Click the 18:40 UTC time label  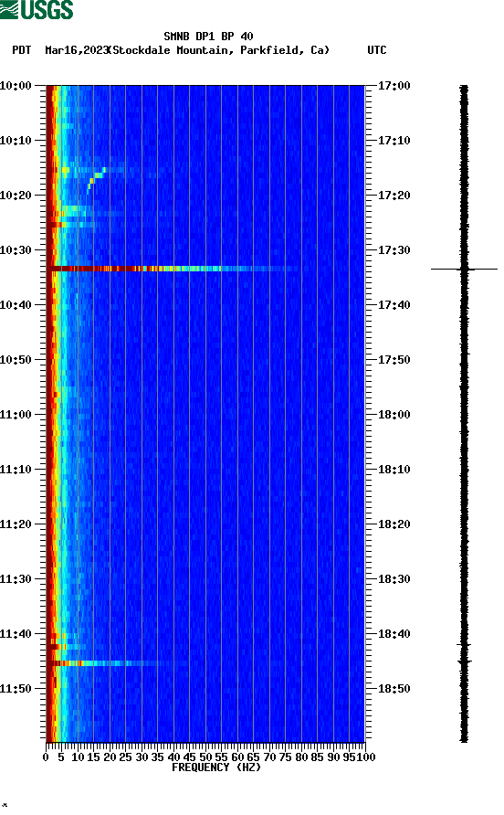coord(394,634)
